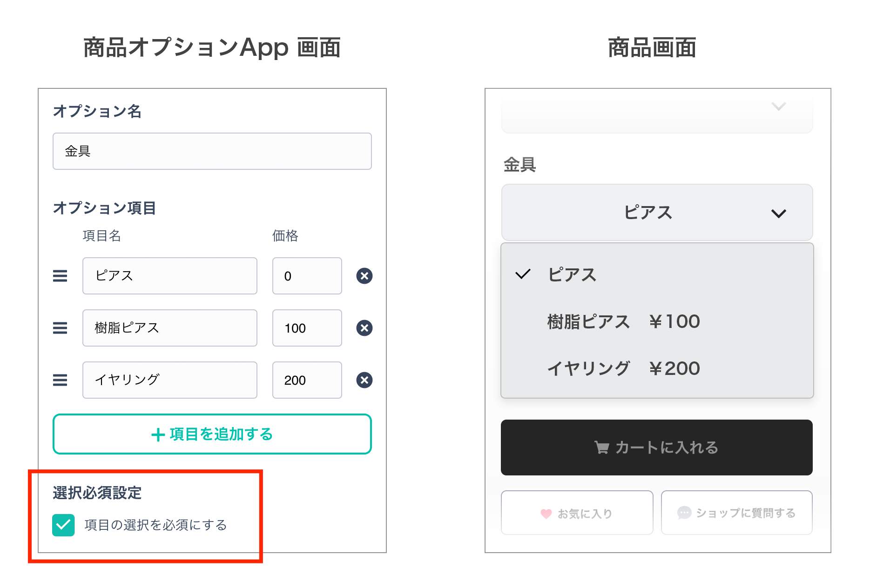This screenshot has width=870, height=588.
Task: Click the chevron on the 金具 select box
Action: 778,214
